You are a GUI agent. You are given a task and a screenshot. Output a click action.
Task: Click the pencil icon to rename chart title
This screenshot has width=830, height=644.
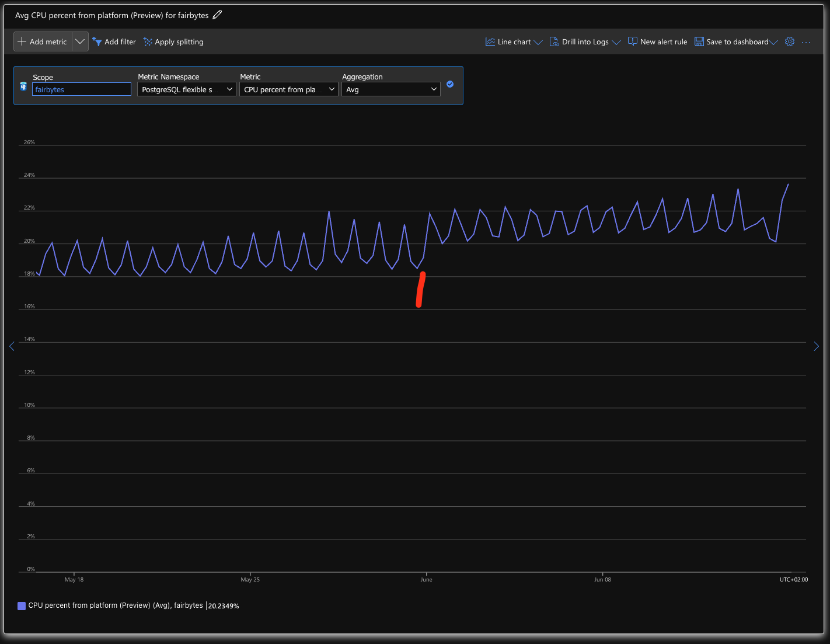pyautogui.click(x=217, y=15)
